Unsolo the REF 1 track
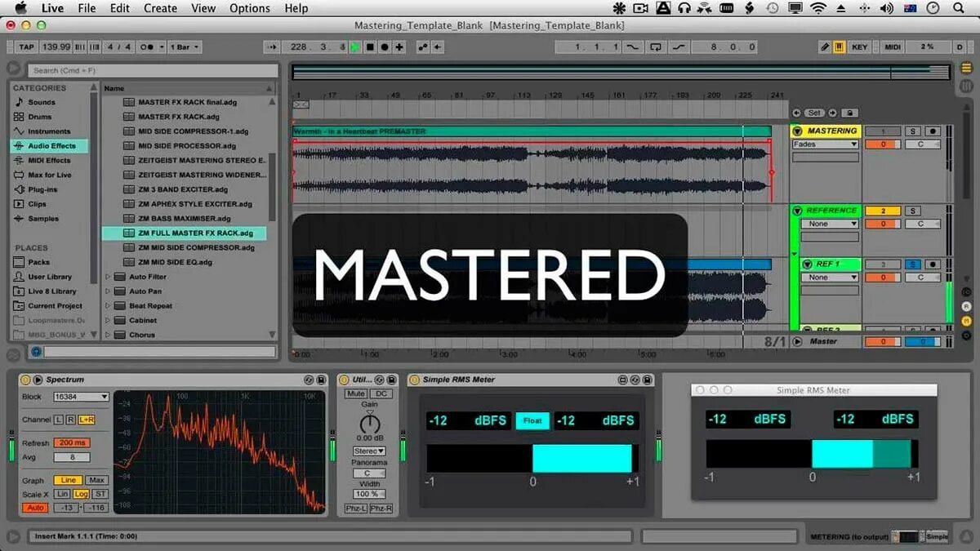Image resolution: width=980 pixels, height=551 pixels. pos(912,264)
